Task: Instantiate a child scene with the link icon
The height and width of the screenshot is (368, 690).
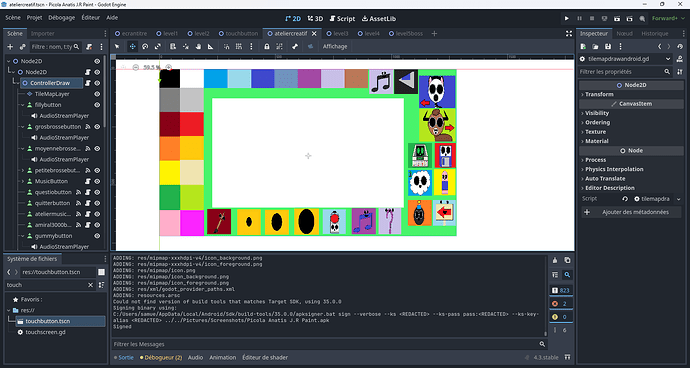Action: pyautogui.click(x=22, y=47)
